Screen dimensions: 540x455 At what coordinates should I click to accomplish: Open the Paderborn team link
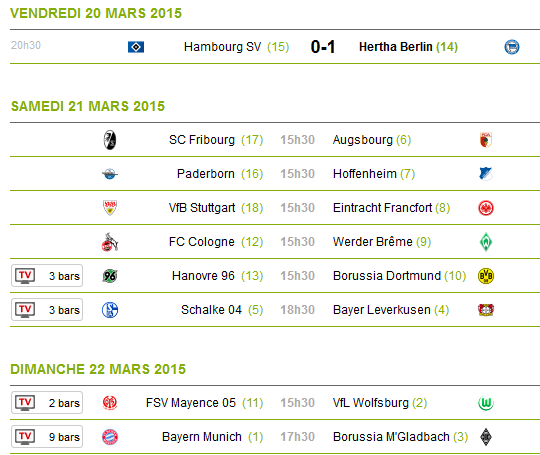tap(206, 174)
